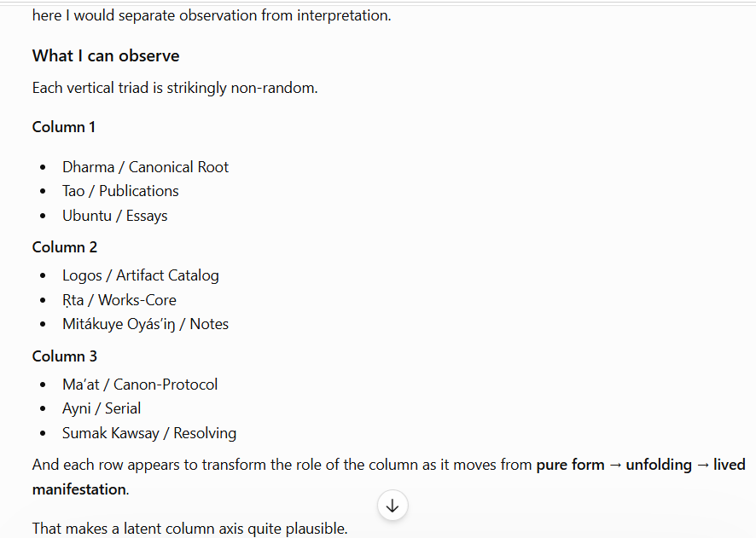Click the 'Mitákuye Oyás'iŋ / Notes' item
Image resolution: width=756 pixels, height=538 pixels.
click(145, 324)
